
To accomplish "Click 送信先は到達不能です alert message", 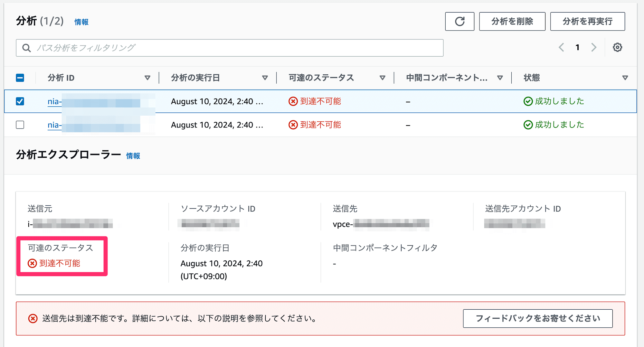I will tap(180, 318).
